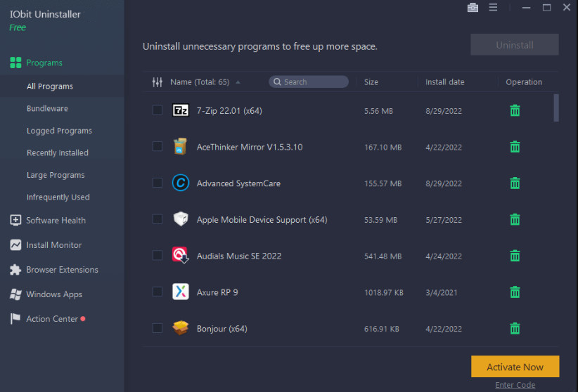The image size is (578, 392).
Task: Open Browser Extensions section
Action: pos(62,270)
